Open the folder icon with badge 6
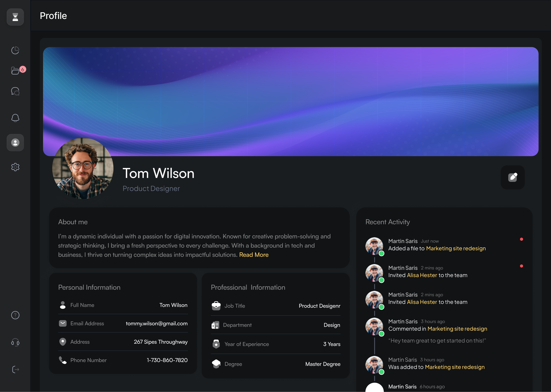 click(x=15, y=70)
